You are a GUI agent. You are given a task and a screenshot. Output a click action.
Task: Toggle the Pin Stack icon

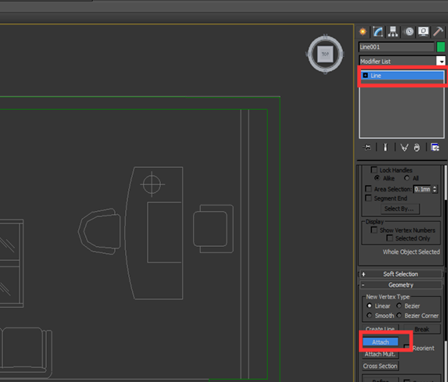pos(367,147)
